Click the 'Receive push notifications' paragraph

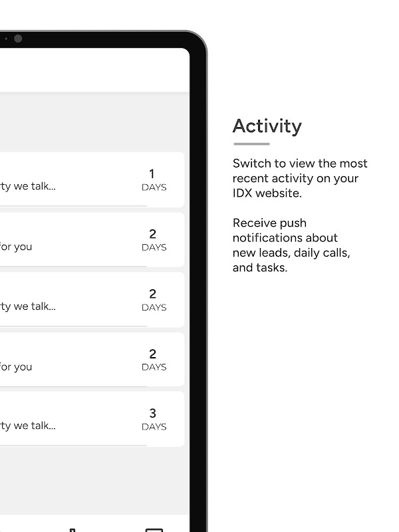pos(291,245)
